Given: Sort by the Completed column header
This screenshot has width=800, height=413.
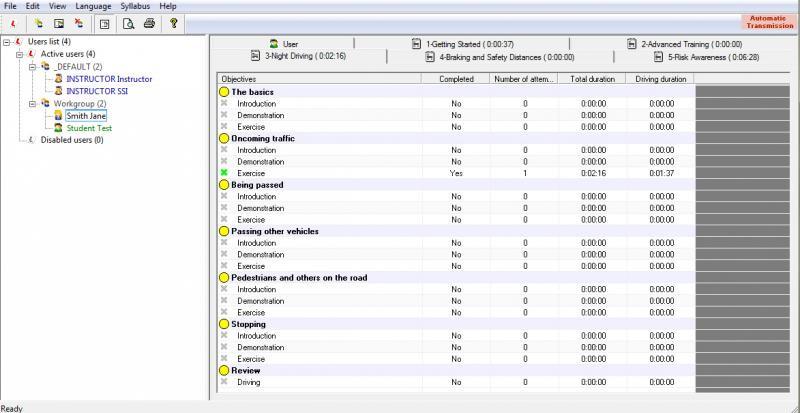Looking at the screenshot, I should point(456,79).
